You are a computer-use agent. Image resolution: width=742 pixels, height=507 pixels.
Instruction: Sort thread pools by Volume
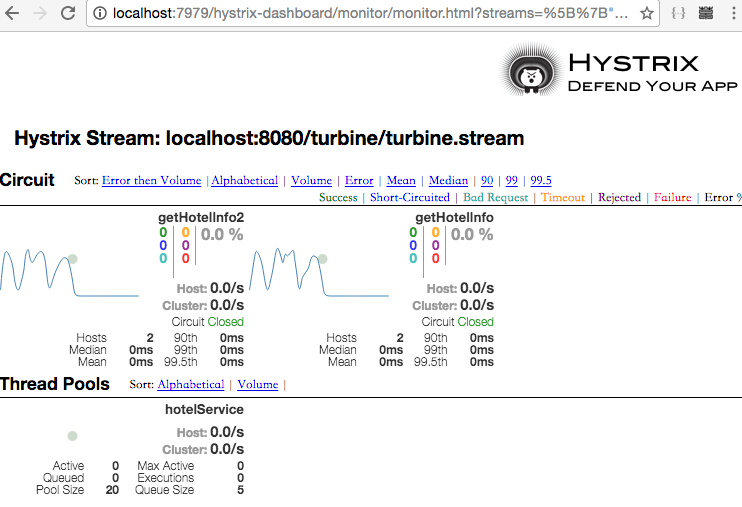pos(258,384)
